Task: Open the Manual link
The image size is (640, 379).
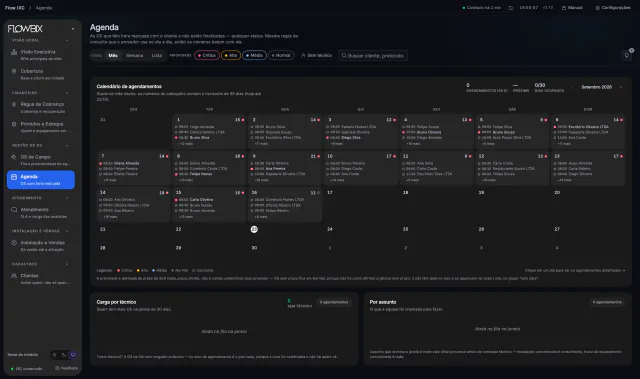Action: click(572, 8)
